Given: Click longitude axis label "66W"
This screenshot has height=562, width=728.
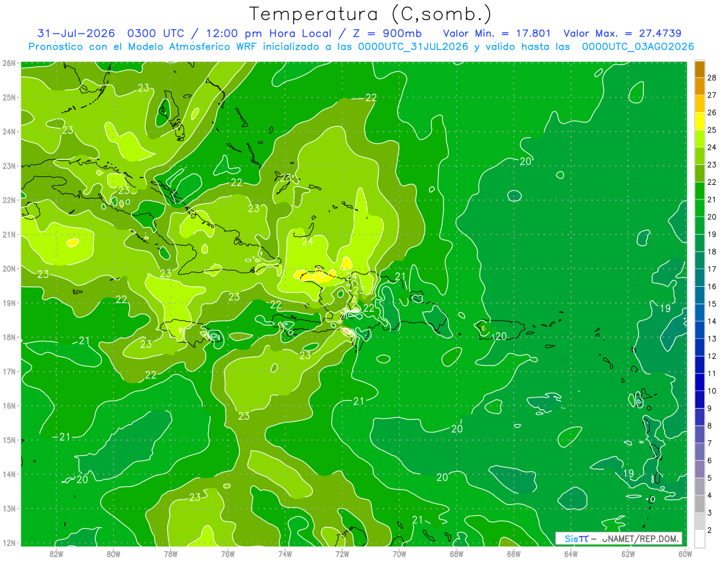Looking at the screenshot, I should point(514,554).
